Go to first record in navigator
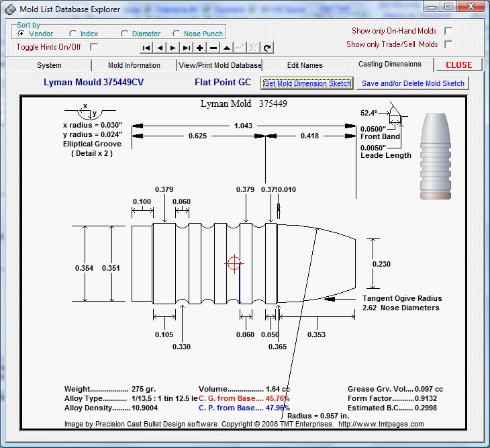 point(146,48)
